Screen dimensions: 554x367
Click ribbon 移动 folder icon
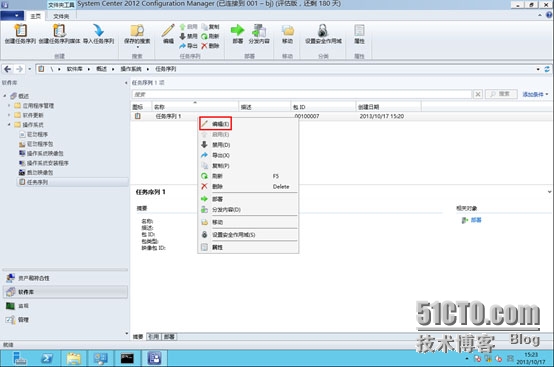288,30
